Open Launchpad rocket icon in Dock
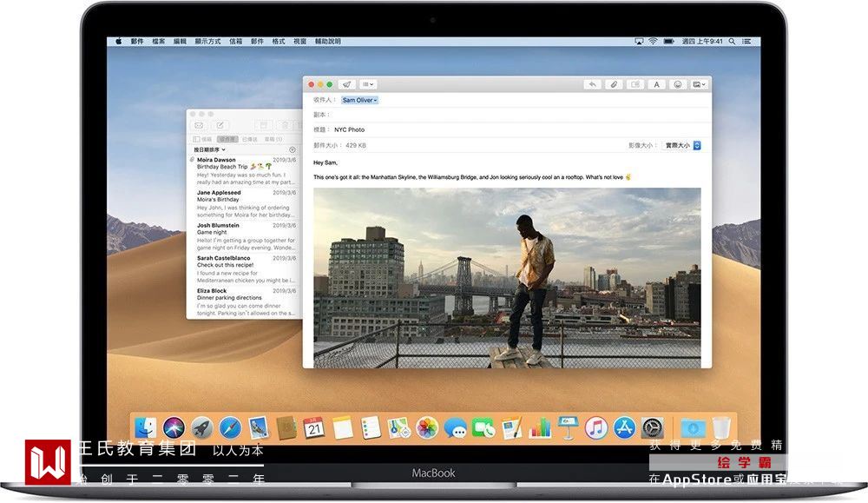Viewport: 868px width, 503px height. click(202, 427)
